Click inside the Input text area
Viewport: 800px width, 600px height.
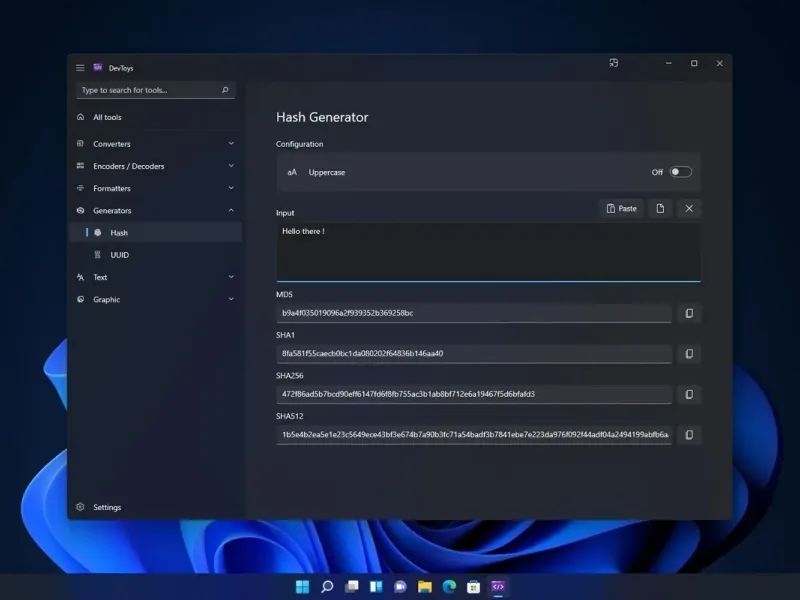pos(488,253)
